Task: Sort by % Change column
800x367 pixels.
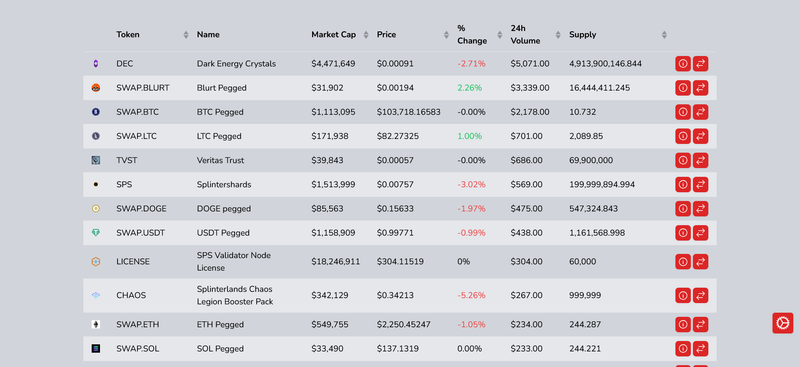Action: (x=499, y=35)
